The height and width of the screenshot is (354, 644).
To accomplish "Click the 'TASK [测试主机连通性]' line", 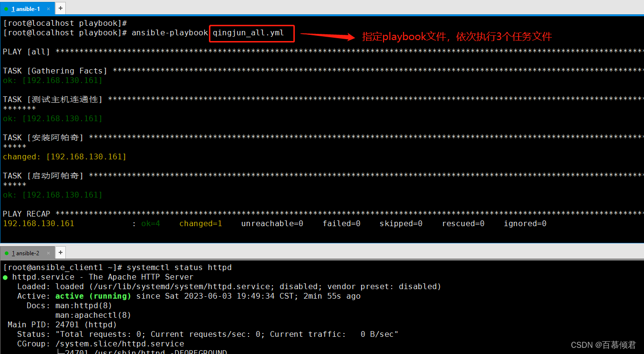I will [323, 99].
